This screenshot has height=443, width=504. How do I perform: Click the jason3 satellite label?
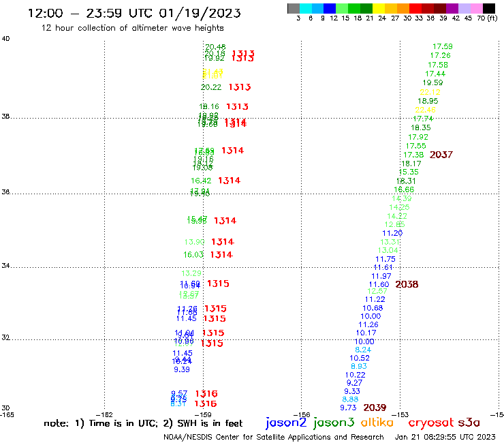334,423
